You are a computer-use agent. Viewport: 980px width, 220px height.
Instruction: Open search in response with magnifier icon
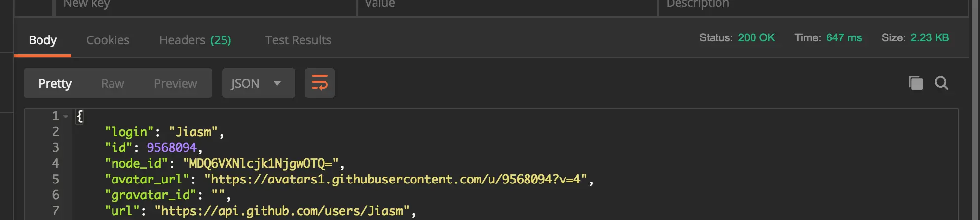pyautogui.click(x=942, y=83)
